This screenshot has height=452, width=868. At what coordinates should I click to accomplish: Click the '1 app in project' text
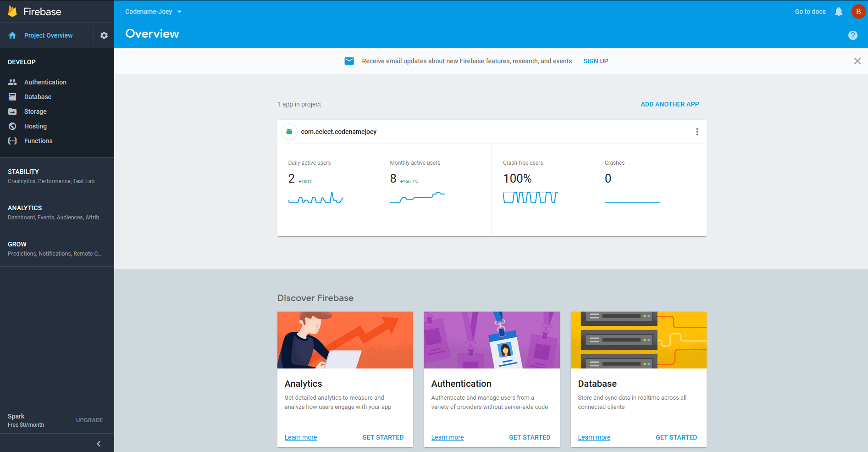pyautogui.click(x=299, y=104)
